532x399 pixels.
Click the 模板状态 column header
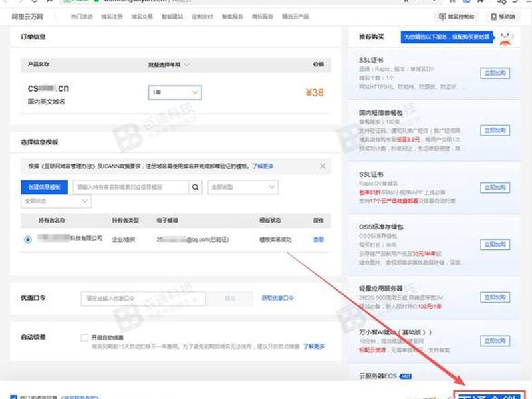click(x=270, y=221)
